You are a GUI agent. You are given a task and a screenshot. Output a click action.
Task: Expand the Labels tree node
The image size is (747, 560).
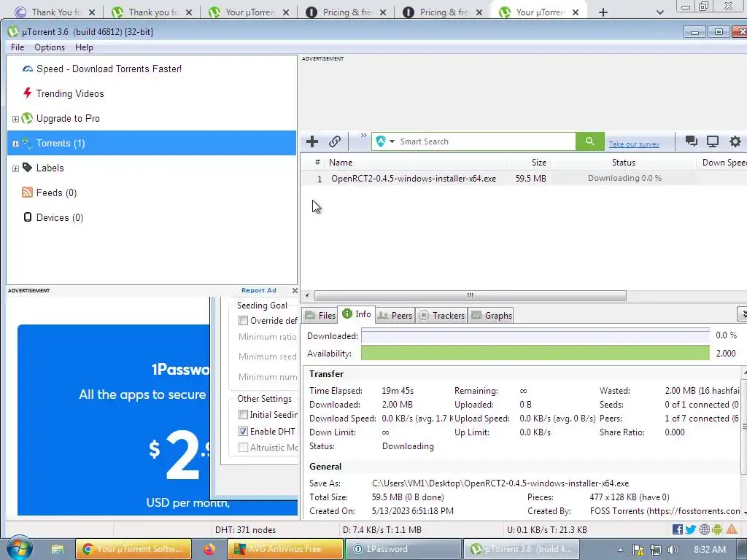15,168
